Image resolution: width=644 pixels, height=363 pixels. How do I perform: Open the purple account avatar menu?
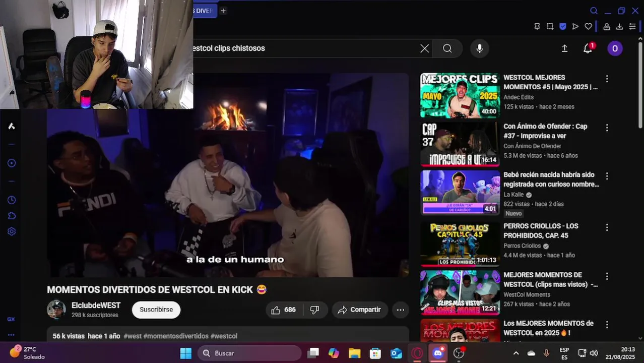point(615,48)
